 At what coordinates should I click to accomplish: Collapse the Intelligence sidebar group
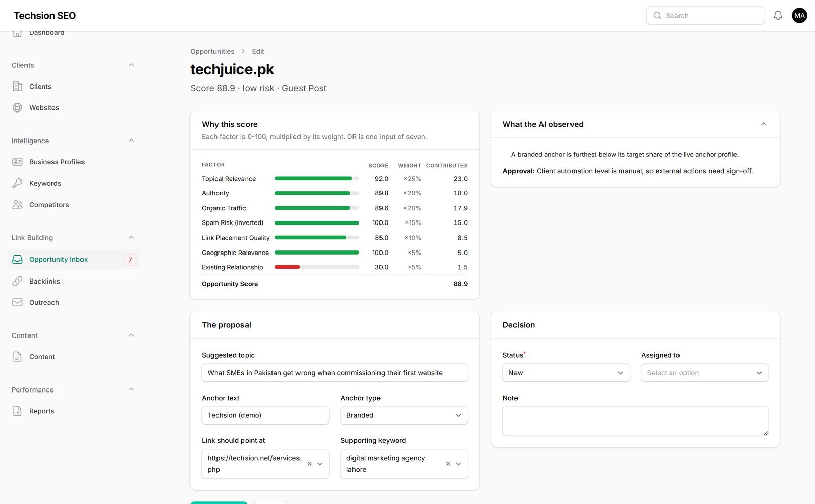click(x=131, y=141)
